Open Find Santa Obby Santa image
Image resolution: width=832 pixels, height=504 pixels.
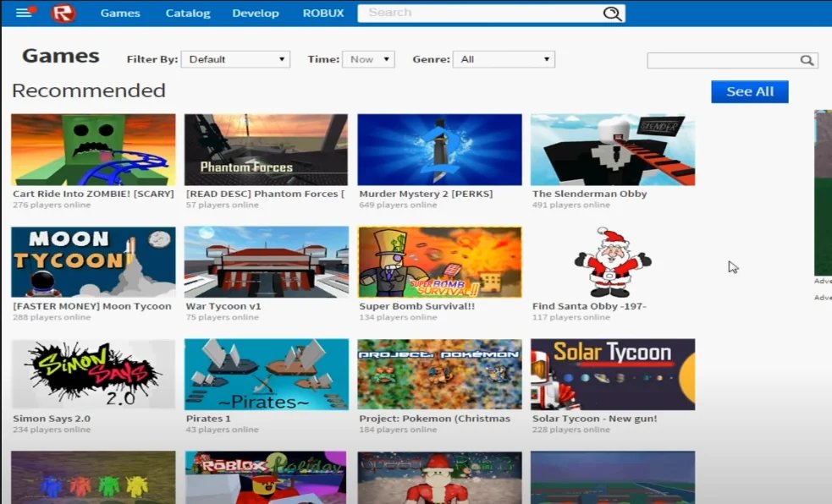613,262
